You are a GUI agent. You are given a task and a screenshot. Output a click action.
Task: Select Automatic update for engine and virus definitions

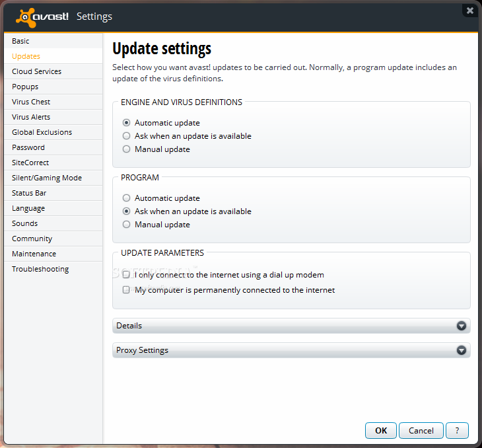click(x=126, y=123)
